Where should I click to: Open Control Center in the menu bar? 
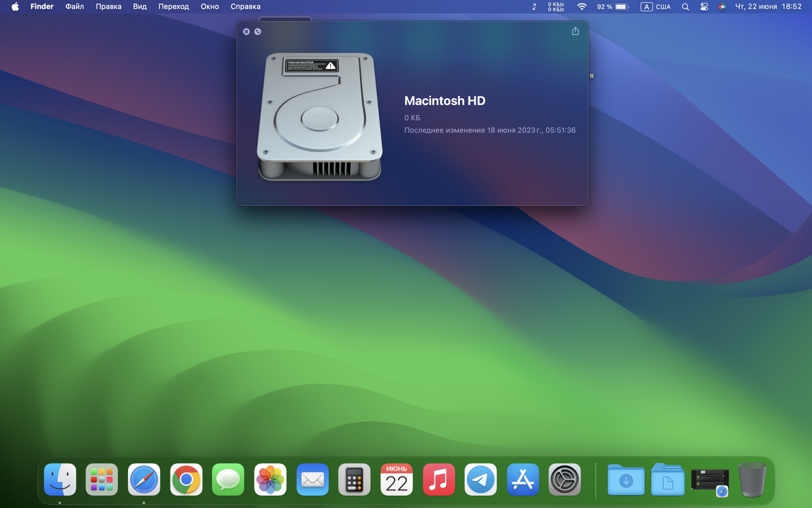click(x=704, y=7)
